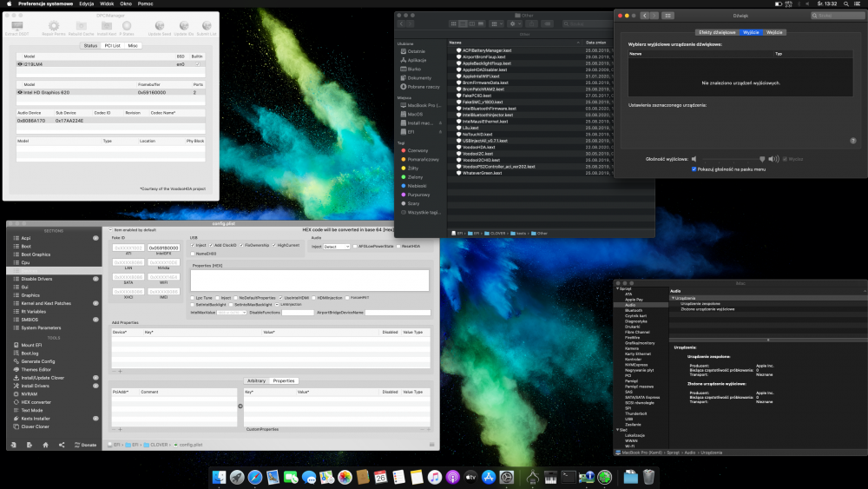Screen dimensions: 868x489
Task: Toggle Pokazuj głośność na pasku menu checkbox
Action: [694, 169]
